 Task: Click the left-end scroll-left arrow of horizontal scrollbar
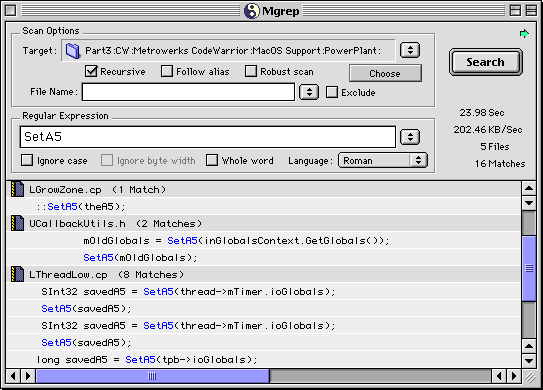point(13,376)
